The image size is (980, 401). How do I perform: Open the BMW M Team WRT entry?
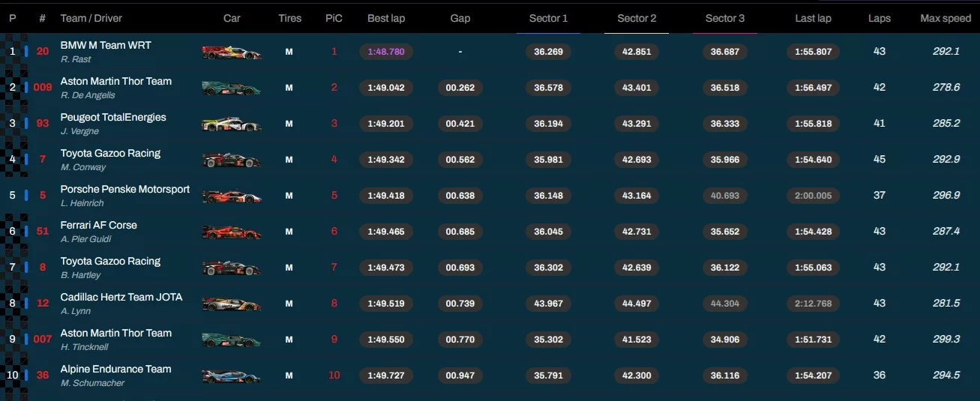tap(106, 45)
